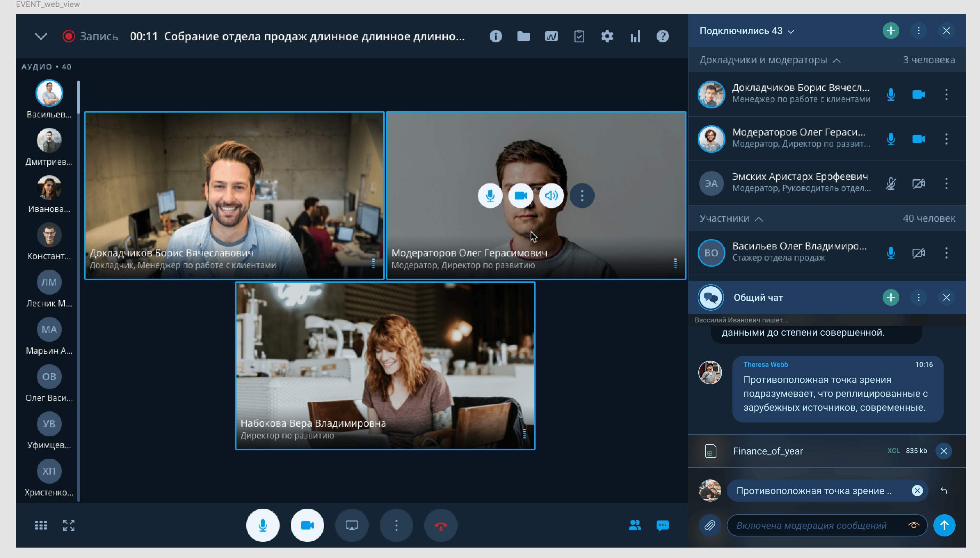Viewport: 980px width, 558px height.
Task: Collapse the Участники section
Action: pyautogui.click(x=758, y=219)
